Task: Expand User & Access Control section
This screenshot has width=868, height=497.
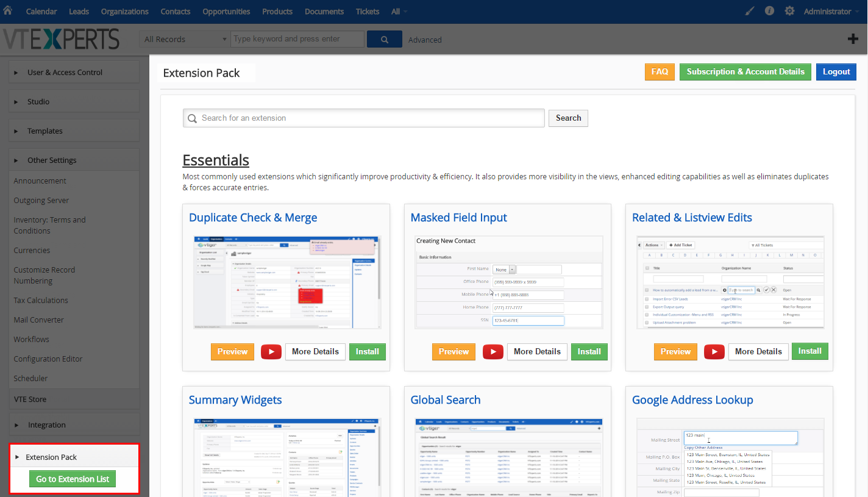Action: 74,72
